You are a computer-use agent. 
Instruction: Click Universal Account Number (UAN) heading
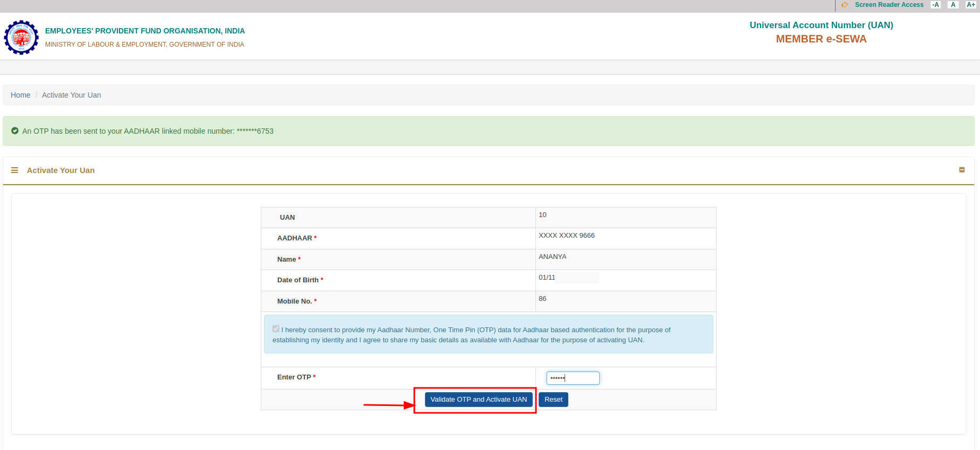click(821, 25)
